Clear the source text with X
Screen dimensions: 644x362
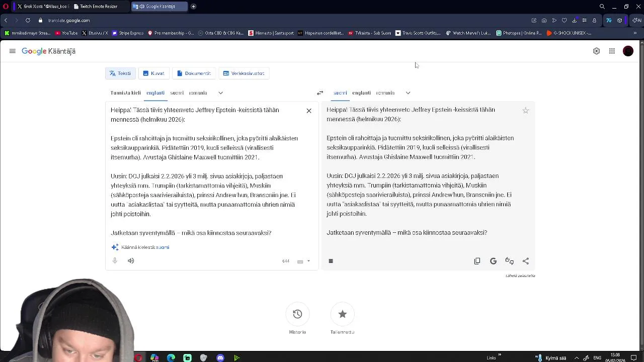pyautogui.click(x=309, y=111)
